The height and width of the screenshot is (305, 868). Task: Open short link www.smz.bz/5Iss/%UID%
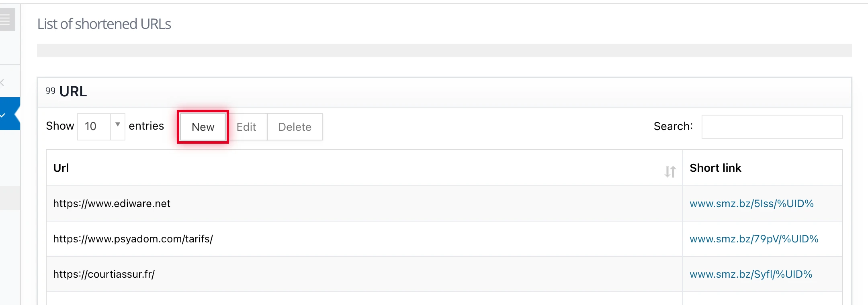click(x=752, y=203)
